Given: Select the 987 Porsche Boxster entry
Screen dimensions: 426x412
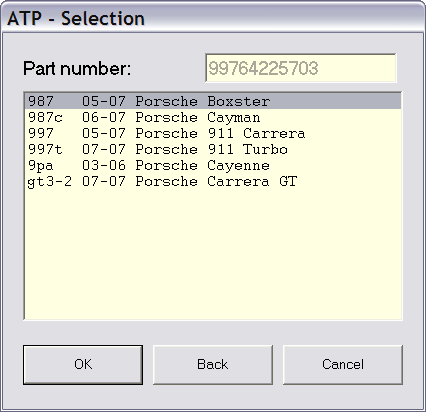Looking at the screenshot, I should click(213, 101).
